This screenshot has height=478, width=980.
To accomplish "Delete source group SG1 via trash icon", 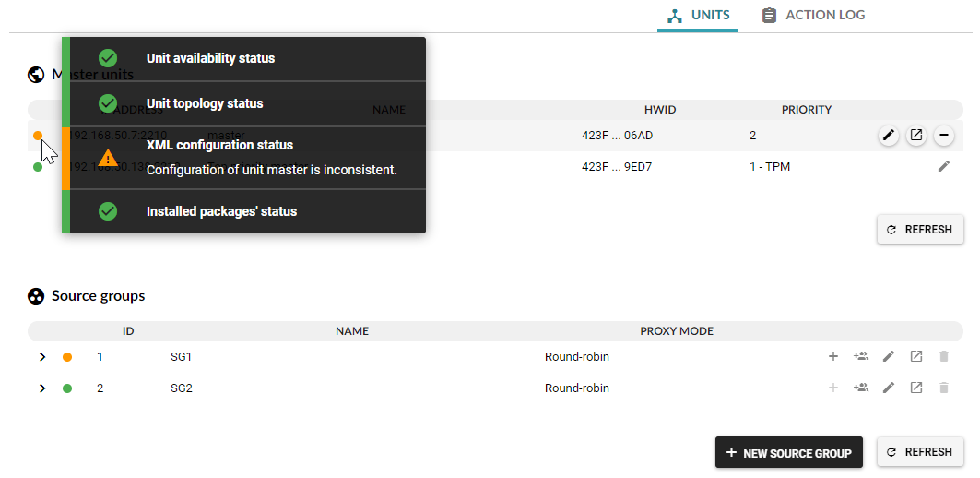I will (x=943, y=356).
